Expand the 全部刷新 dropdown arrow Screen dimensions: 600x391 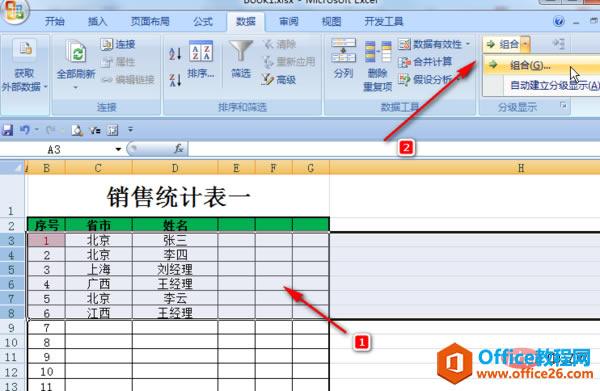[x=75, y=88]
